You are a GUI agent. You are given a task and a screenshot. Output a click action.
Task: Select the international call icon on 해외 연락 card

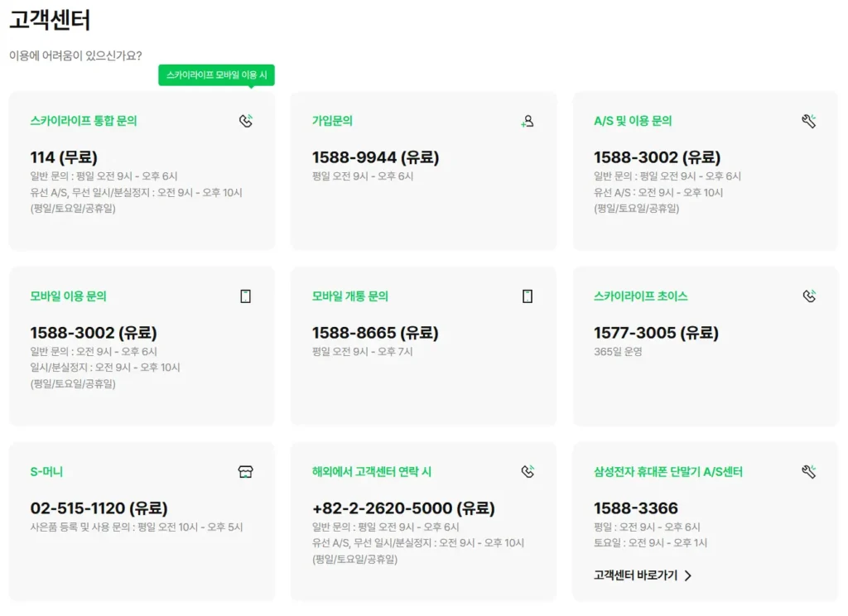pyautogui.click(x=528, y=472)
